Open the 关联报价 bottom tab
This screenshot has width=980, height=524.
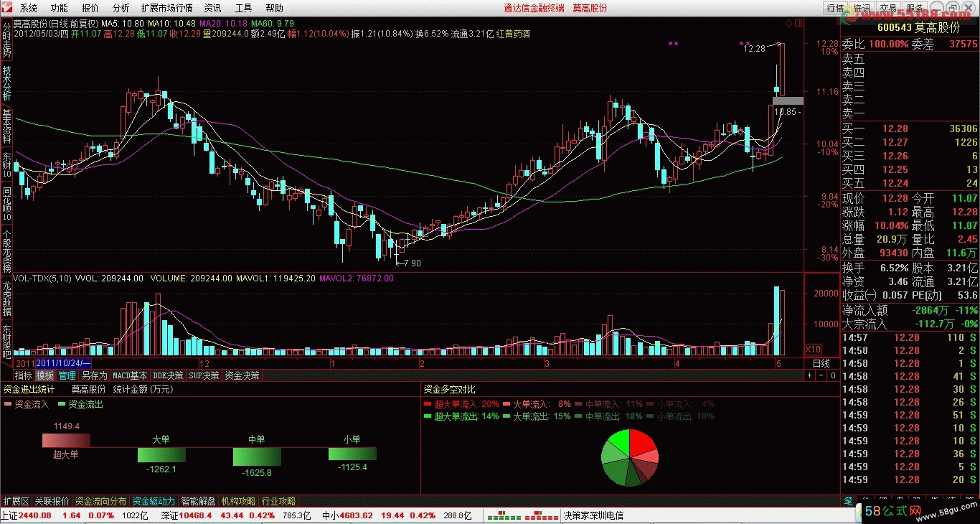click(52, 501)
